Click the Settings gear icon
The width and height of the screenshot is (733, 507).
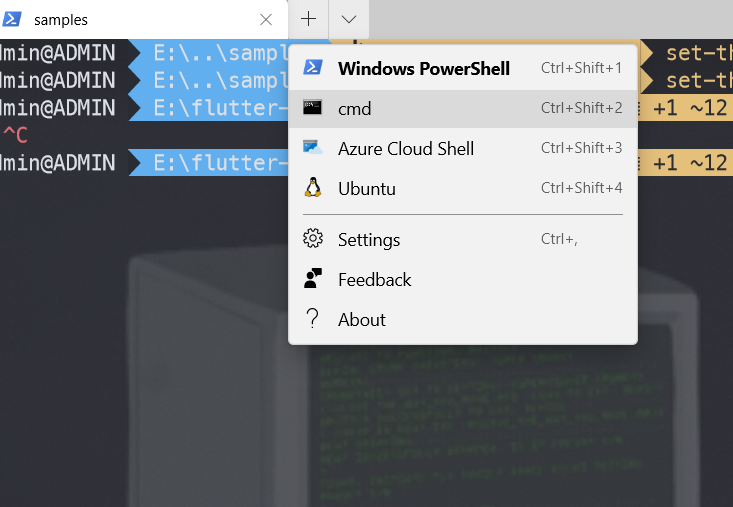pos(313,239)
